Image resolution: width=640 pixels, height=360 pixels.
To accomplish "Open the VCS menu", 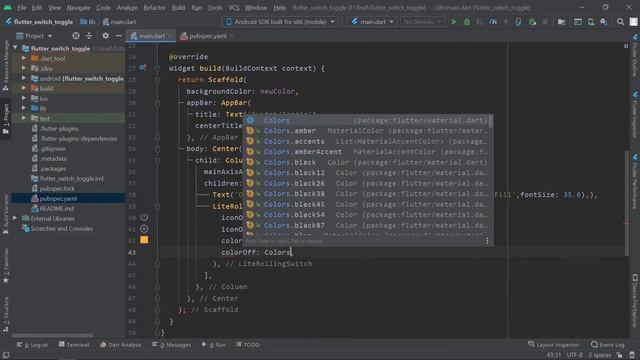I will [x=233, y=8].
